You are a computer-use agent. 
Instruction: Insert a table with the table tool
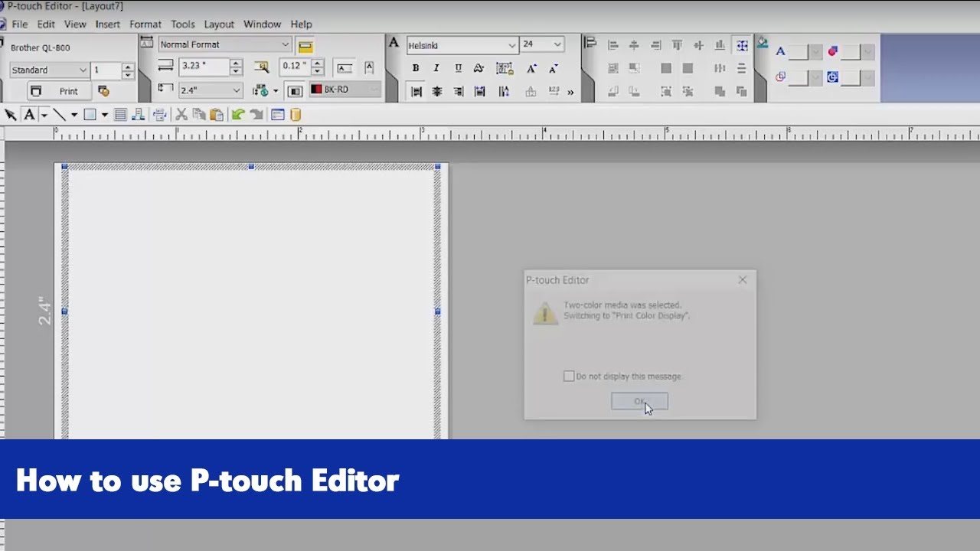click(x=120, y=115)
